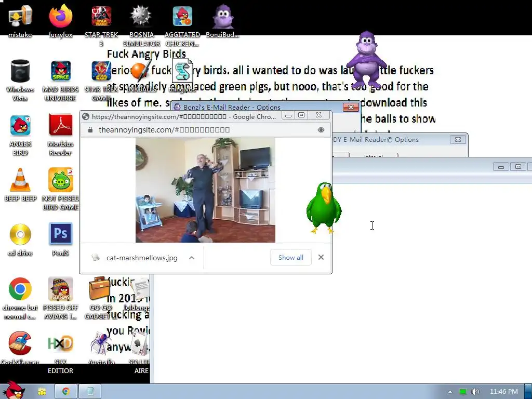The width and height of the screenshot is (532, 399).
Task: Select the Interval tab in the E-Mail Reader Options
Action: (373, 155)
